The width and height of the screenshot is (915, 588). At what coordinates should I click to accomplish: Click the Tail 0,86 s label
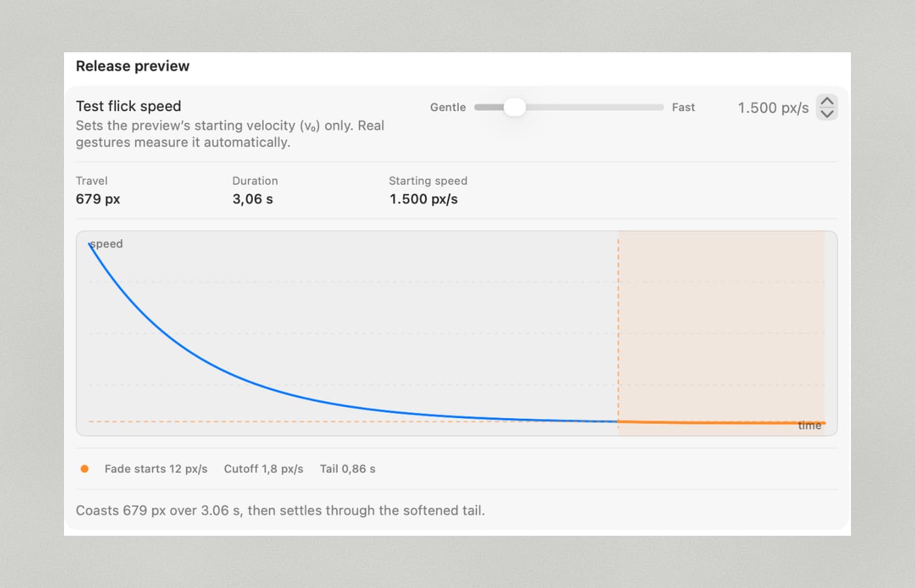pos(348,468)
